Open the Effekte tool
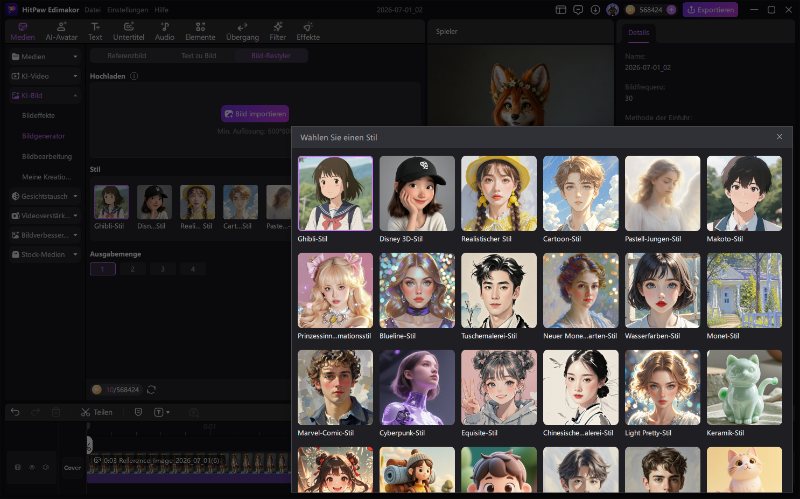The width and height of the screenshot is (800, 499). 308,31
